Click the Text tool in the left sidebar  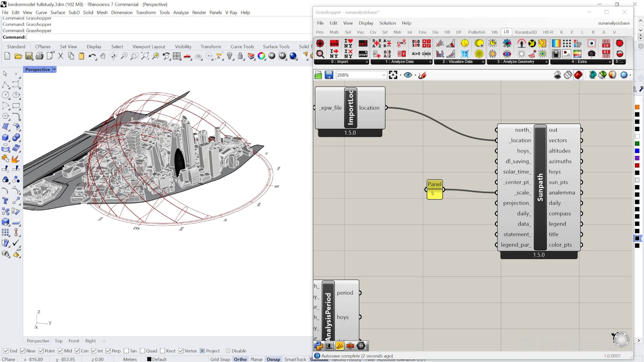pyautogui.click(x=5, y=201)
